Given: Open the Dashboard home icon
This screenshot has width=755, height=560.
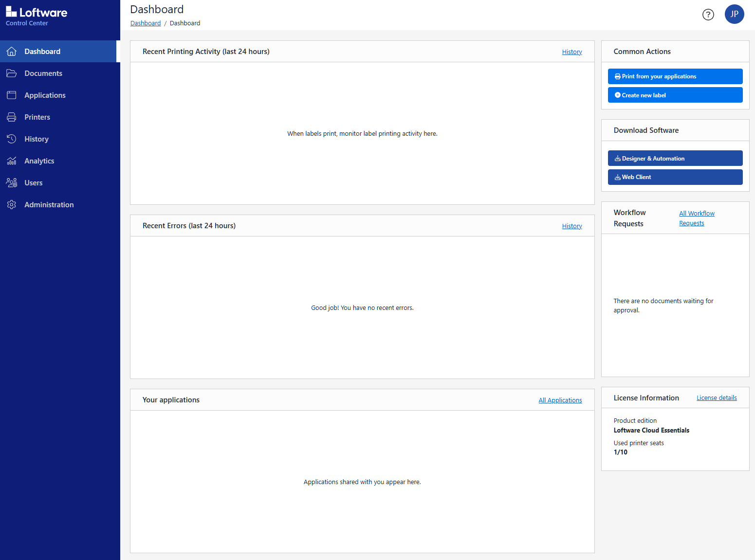Looking at the screenshot, I should coord(11,51).
